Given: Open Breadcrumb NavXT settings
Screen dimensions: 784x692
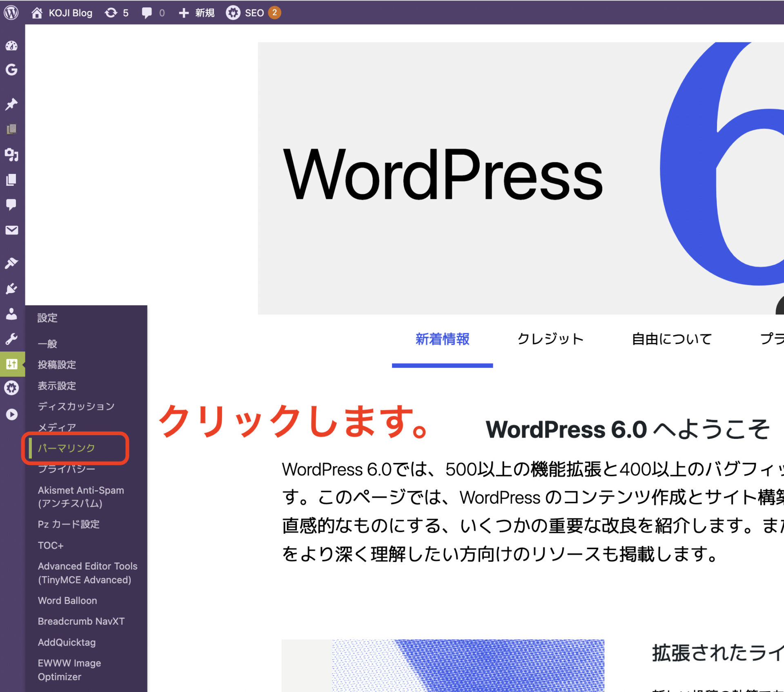Looking at the screenshot, I should tap(81, 621).
